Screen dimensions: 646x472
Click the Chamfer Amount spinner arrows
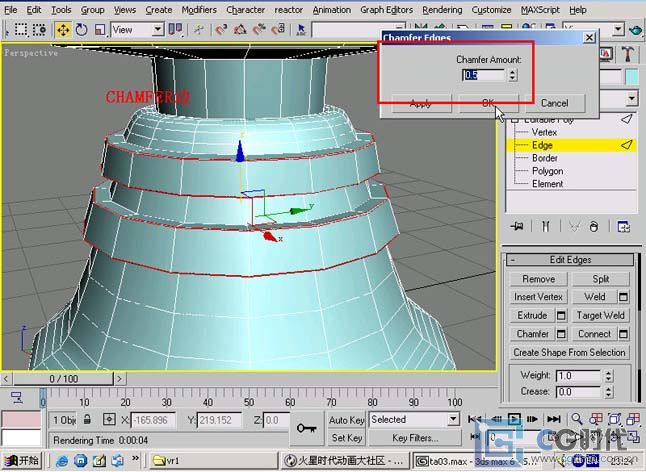pyautogui.click(x=512, y=75)
